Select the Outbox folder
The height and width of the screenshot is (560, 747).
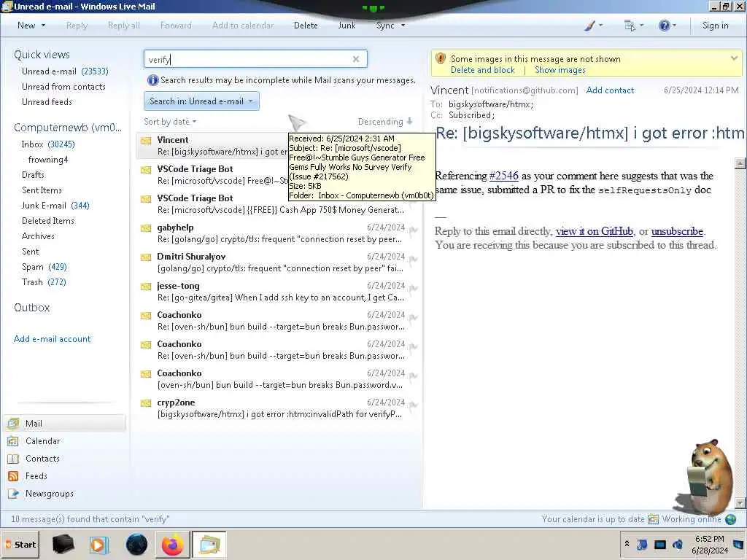[31, 308]
